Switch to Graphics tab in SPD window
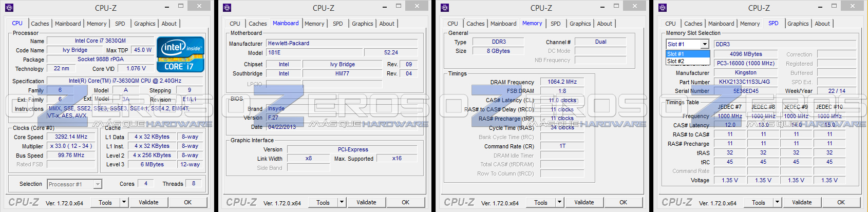 pyautogui.click(x=798, y=24)
